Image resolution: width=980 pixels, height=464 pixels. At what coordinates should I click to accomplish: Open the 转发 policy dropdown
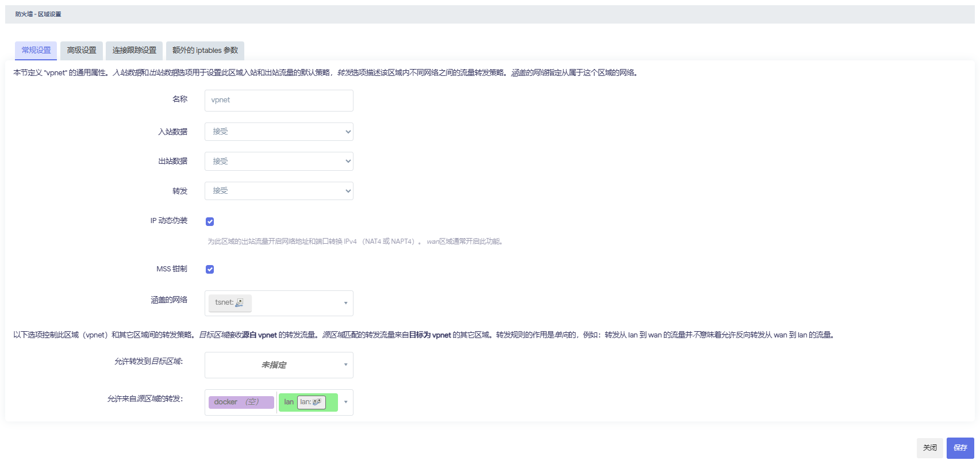[x=279, y=191]
